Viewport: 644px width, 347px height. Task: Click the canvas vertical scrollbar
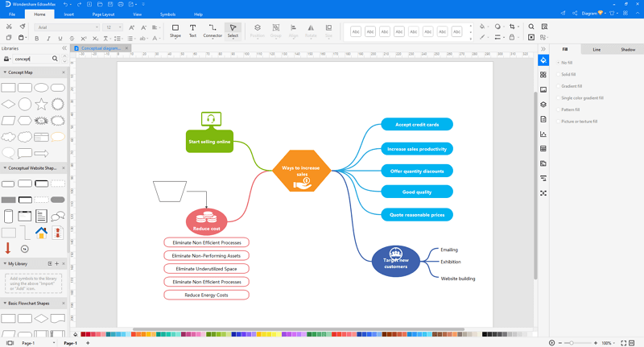535,186
